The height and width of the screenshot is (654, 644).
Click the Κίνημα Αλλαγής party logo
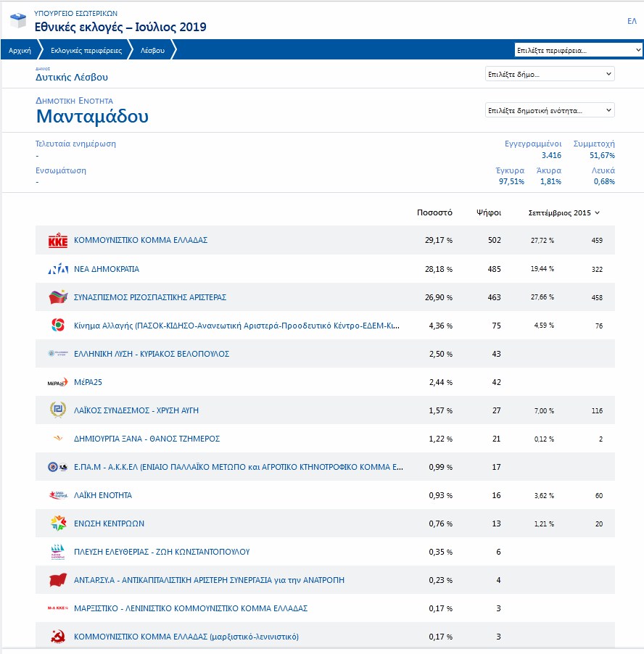[57, 326]
